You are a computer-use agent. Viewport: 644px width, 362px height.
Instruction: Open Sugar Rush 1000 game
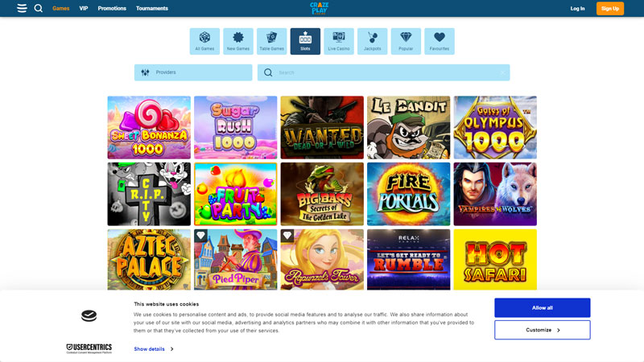235,127
